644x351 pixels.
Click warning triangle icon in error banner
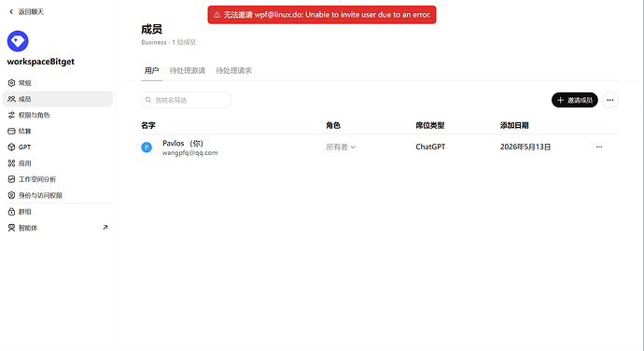pyautogui.click(x=217, y=15)
